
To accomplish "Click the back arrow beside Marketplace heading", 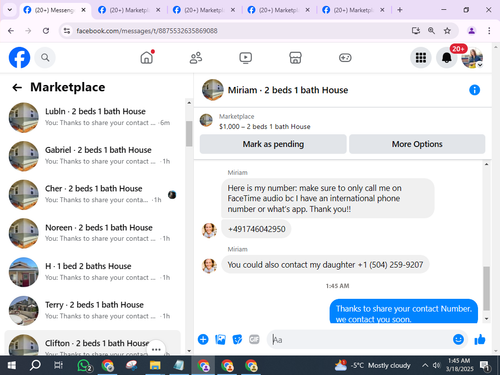I will coord(17,87).
